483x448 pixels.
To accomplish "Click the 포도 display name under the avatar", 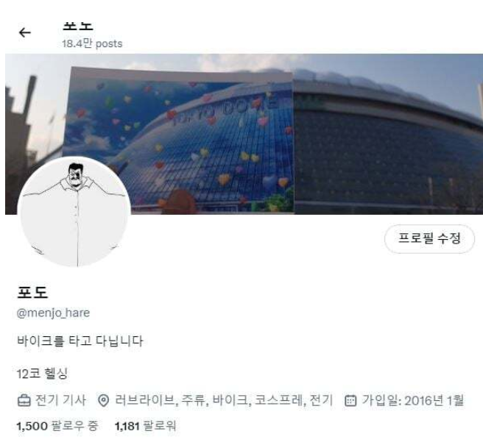I will coord(32,292).
